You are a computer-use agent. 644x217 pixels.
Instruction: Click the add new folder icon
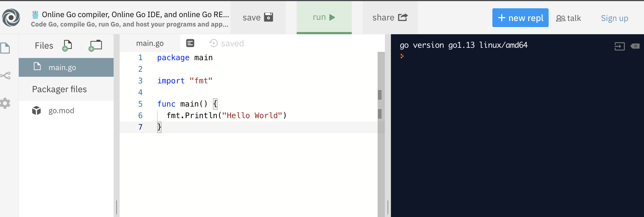[95, 46]
